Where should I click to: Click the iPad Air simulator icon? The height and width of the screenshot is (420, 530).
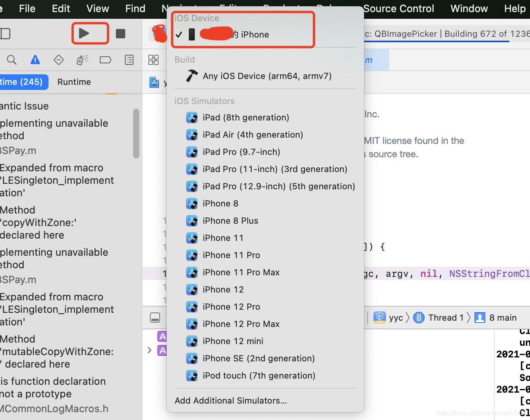[x=192, y=135]
